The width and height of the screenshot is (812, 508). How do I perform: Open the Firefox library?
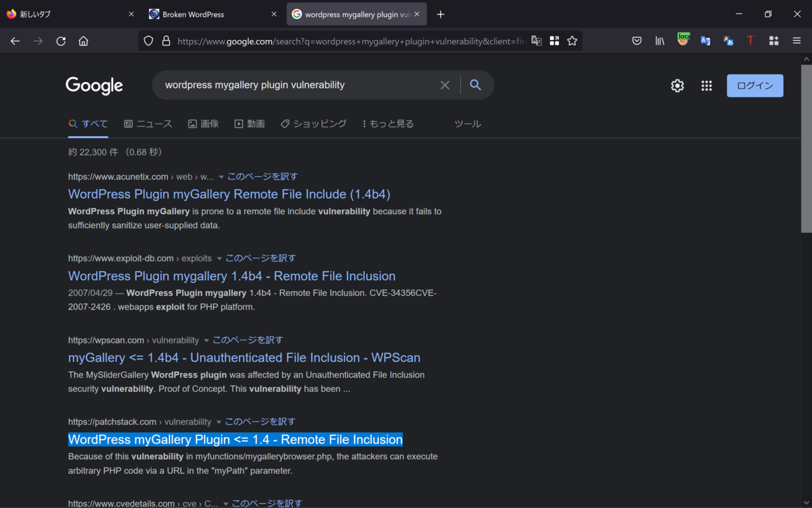(x=660, y=41)
